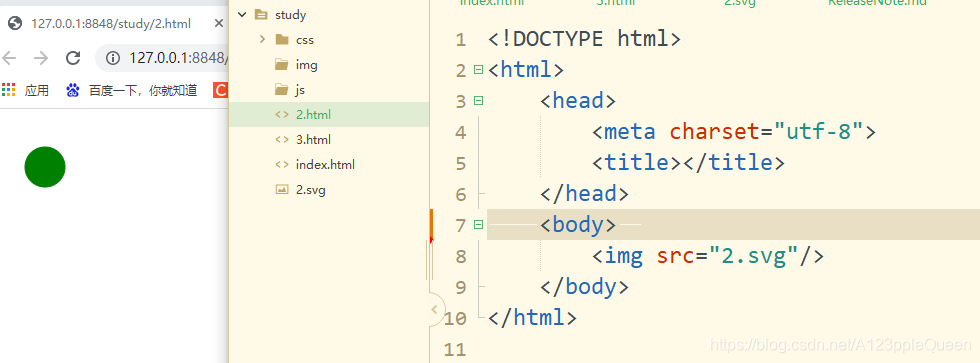980x363 pixels.
Task: Open the 应用 apps grid icon
Action: click(x=8, y=90)
